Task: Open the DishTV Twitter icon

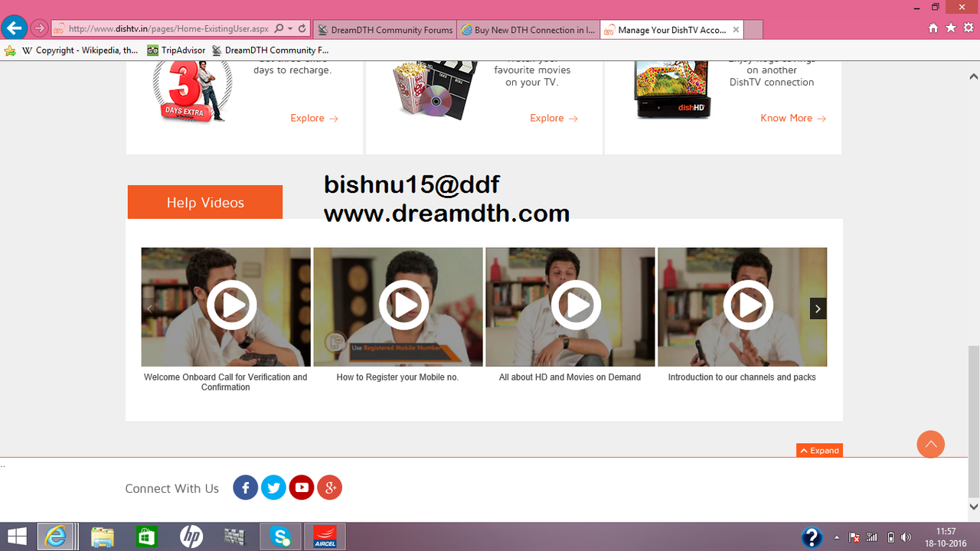Action: click(273, 487)
